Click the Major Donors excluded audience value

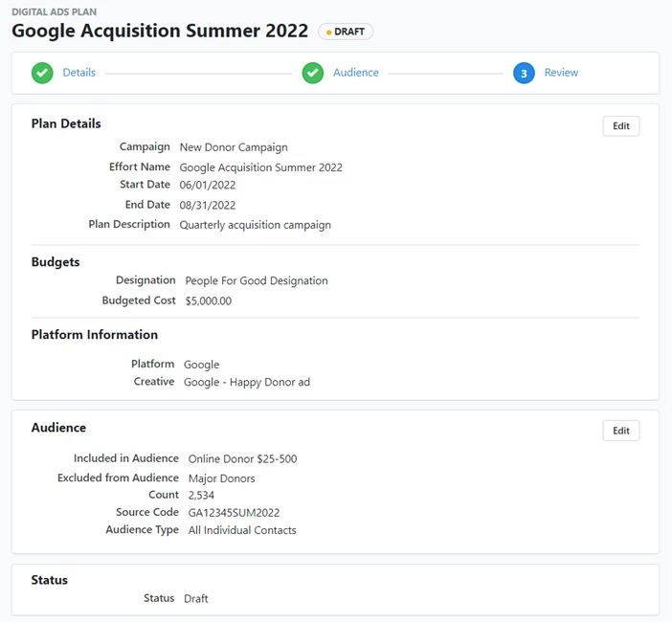tap(222, 478)
